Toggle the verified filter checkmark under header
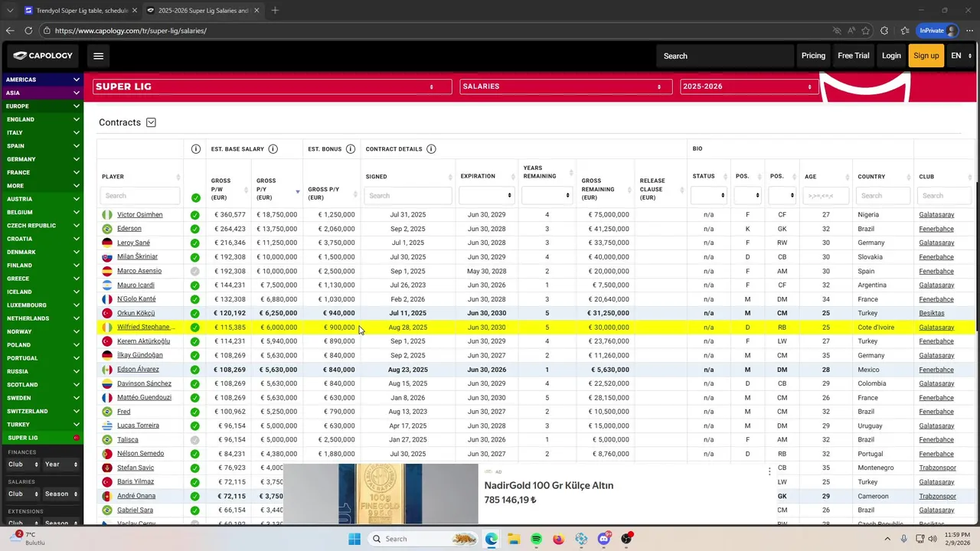 point(195,197)
